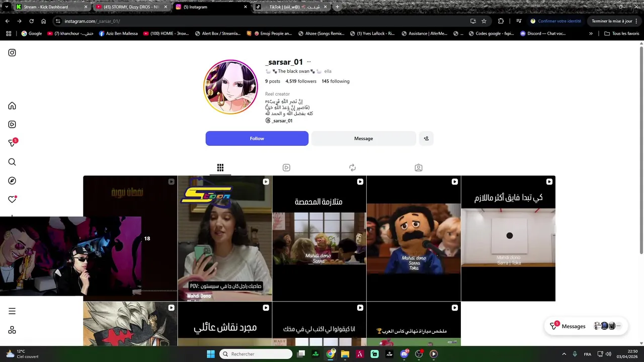Expand hidden system tray icons
644x362 pixels.
coord(564,354)
